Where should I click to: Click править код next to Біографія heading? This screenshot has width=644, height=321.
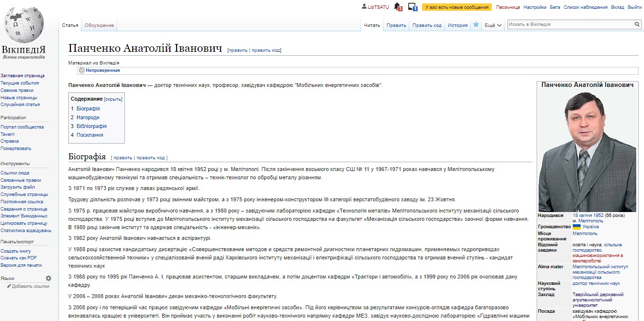(151, 158)
